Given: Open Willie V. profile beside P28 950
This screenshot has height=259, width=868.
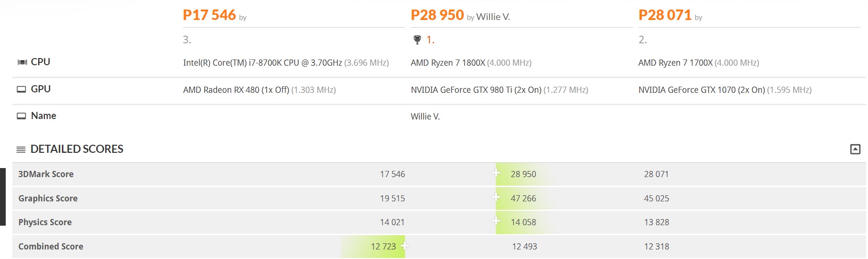Looking at the screenshot, I should (x=493, y=17).
